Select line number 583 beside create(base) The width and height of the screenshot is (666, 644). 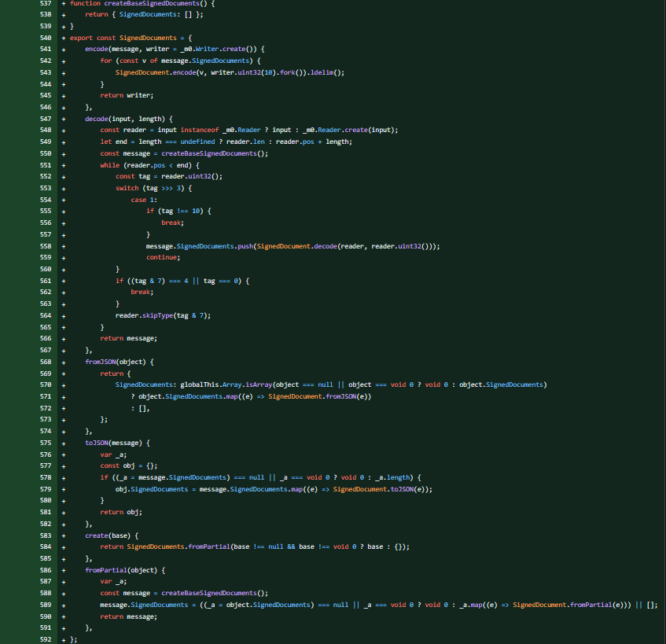(x=46, y=535)
